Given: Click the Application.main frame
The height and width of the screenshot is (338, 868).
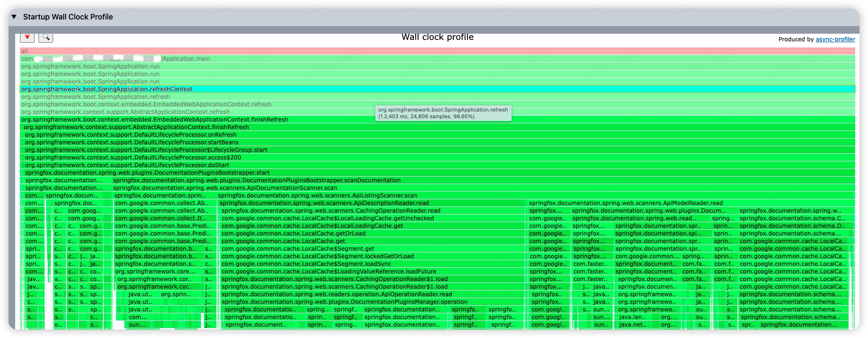Looking at the screenshot, I should point(438,59).
